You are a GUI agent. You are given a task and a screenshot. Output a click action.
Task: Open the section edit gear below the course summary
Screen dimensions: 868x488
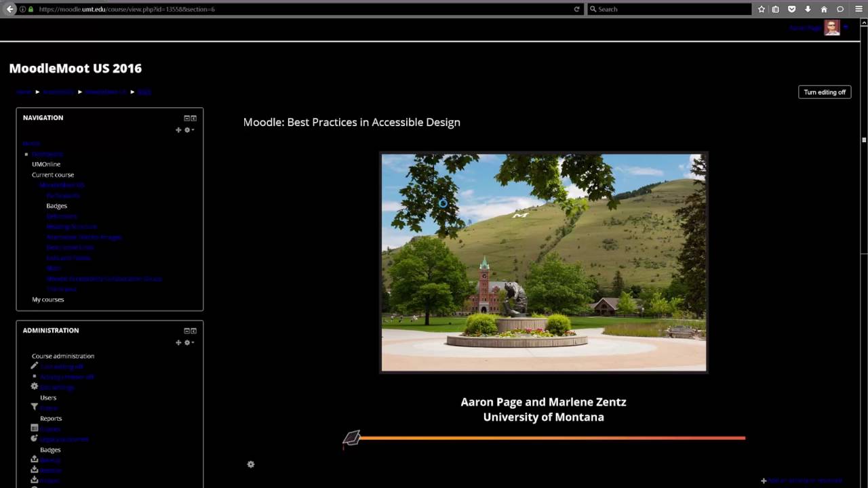click(251, 464)
